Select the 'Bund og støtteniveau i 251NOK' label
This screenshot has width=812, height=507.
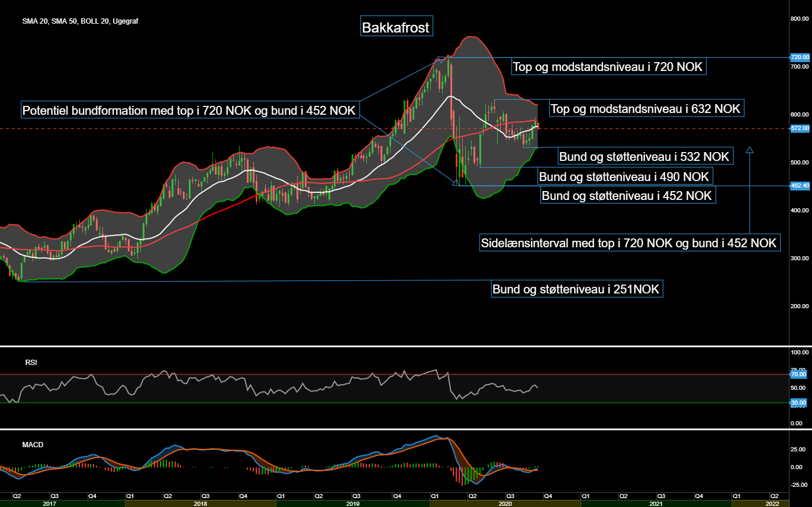(x=577, y=289)
